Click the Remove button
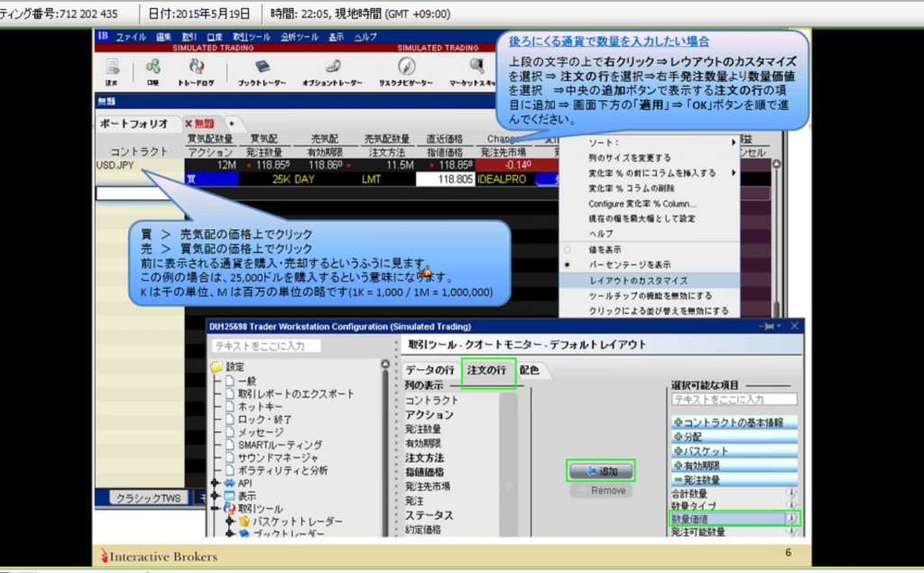924x573 pixels. 600,491
